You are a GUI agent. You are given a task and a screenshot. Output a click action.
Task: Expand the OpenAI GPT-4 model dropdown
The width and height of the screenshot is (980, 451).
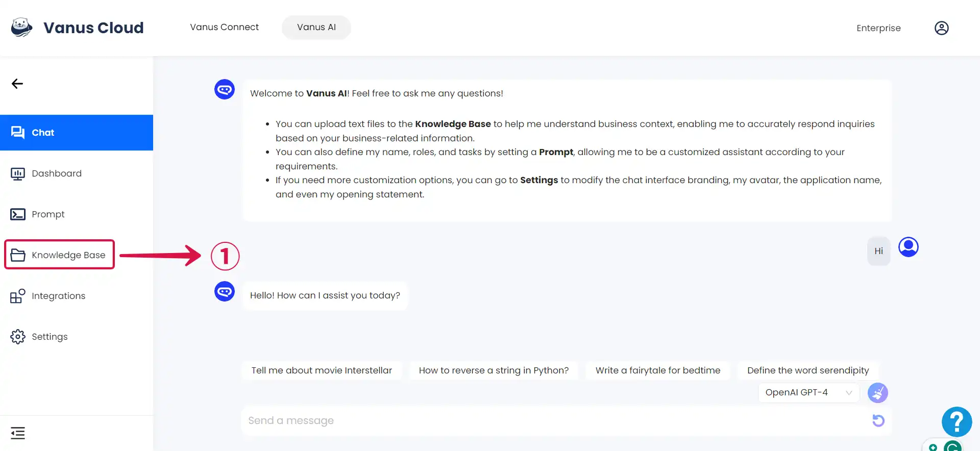(x=809, y=392)
